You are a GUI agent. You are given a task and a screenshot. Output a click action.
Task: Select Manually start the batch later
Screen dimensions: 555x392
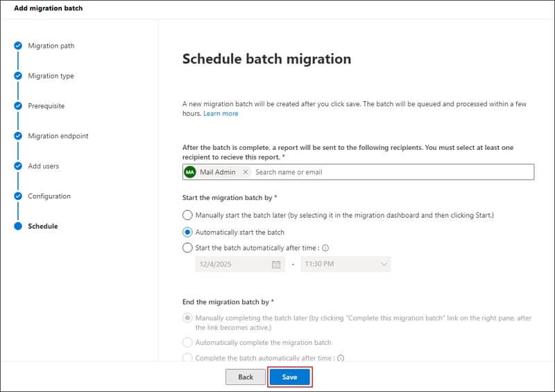pos(187,215)
